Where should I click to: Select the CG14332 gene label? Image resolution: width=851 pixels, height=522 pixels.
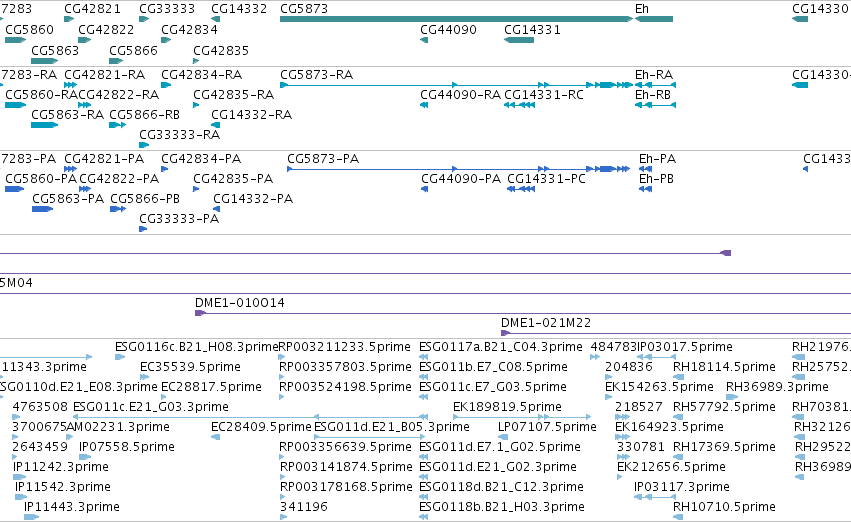pyautogui.click(x=239, y=9)
